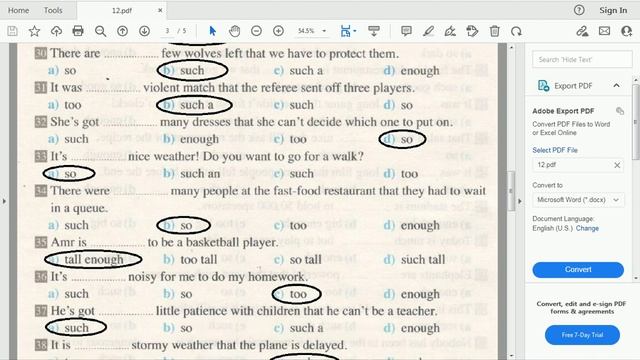This screenshot has width=640, height=360.
Task: Open the Help question mark
Action: [579, 10]
